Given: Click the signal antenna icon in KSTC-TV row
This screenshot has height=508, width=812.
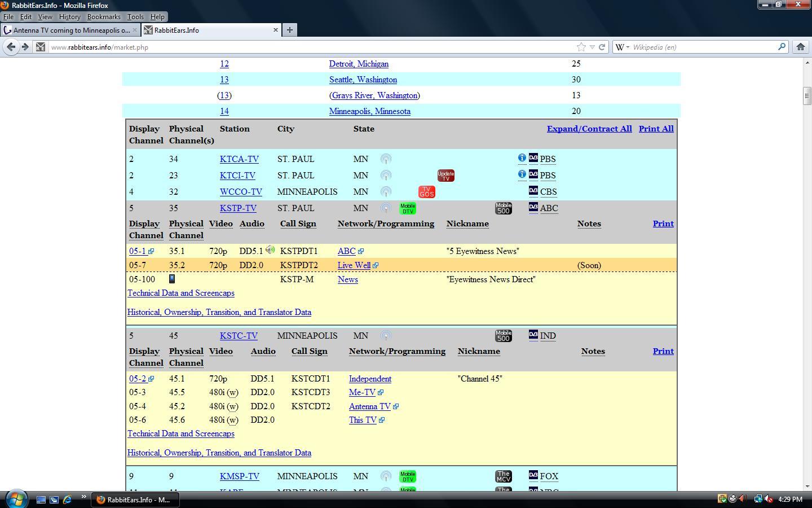Looking at the screenshot, I should 386,336.
